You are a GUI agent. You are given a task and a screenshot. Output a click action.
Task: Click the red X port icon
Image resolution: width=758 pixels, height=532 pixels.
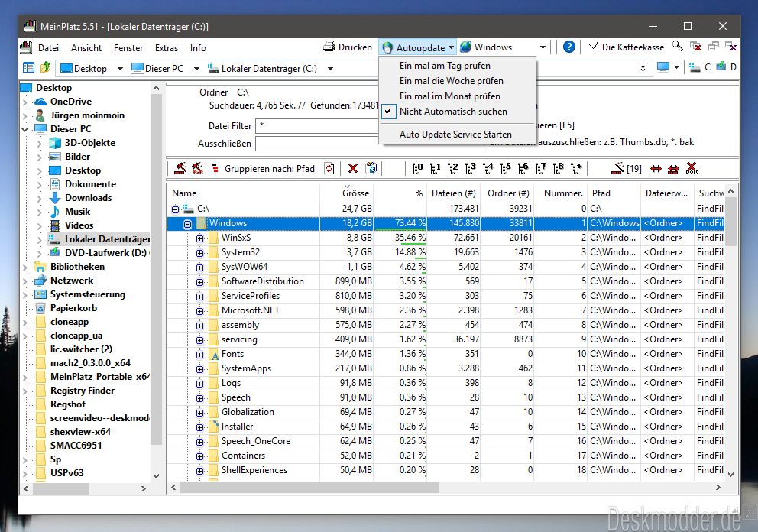[x=692, y=168]
